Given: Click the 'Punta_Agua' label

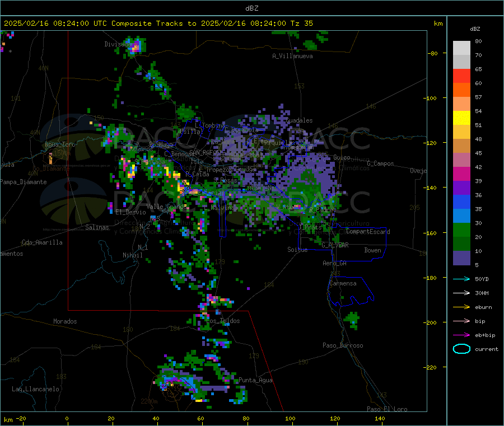Looking at the screenshot, I should (255, 380).
